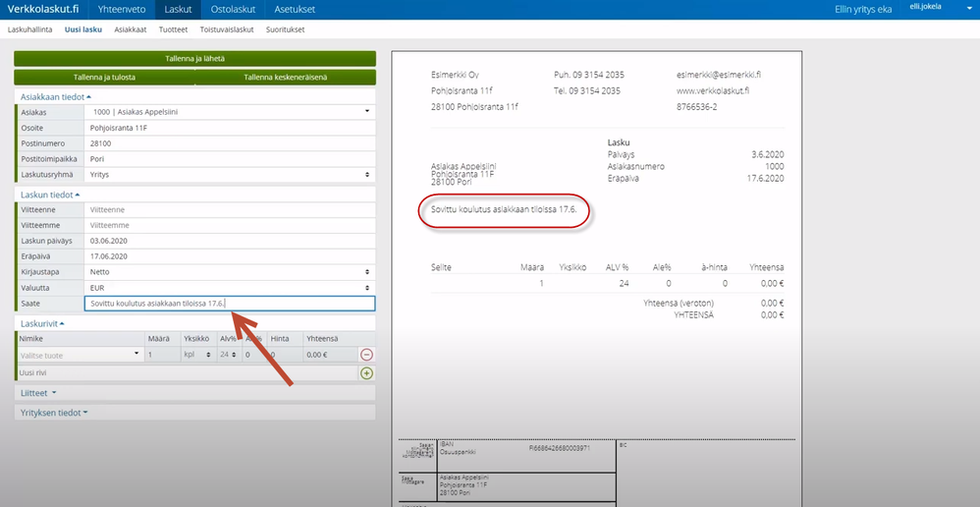
Task: Open the Valitse tuote product dropdown
Action: point(81,355)
